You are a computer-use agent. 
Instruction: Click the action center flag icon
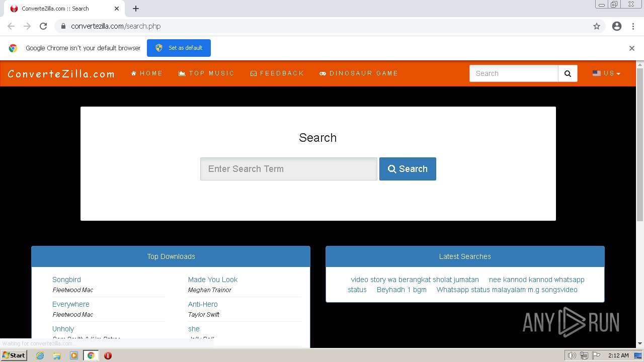pyautogui.click(x=596, y=355)
